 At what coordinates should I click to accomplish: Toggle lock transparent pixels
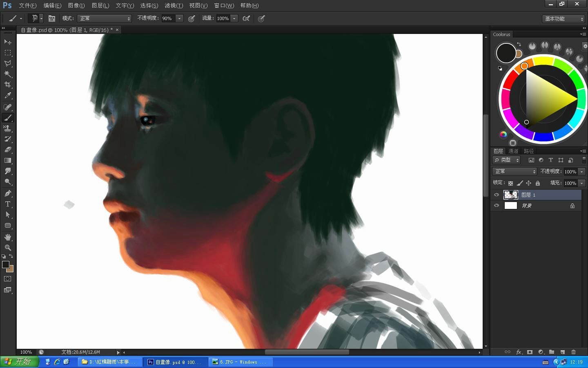pos(510,183)
